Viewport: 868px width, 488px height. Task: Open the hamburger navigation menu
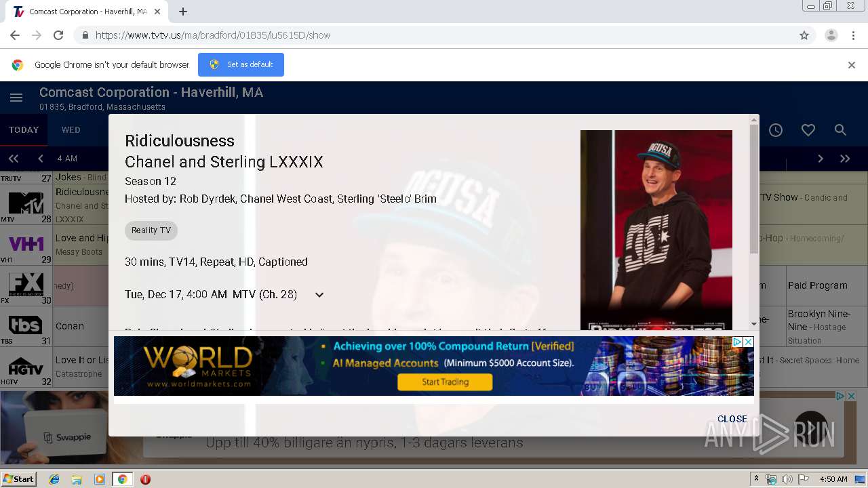(16, 98)
